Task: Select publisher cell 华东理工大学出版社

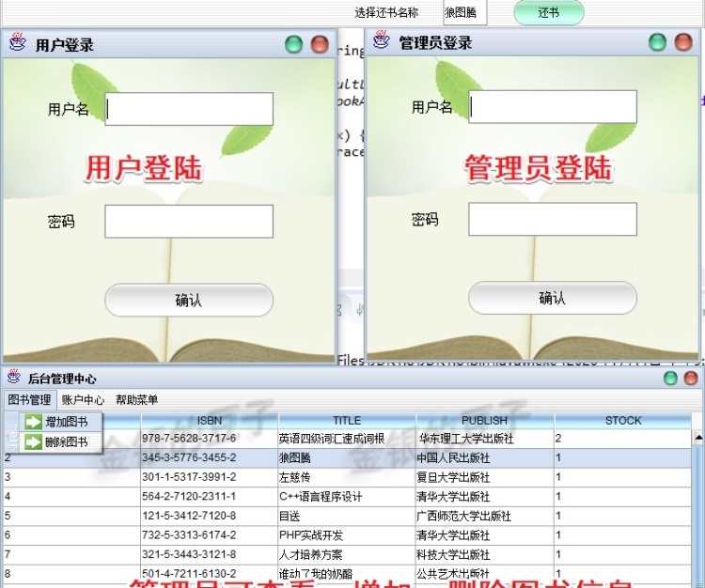Action: coord(485,438)
